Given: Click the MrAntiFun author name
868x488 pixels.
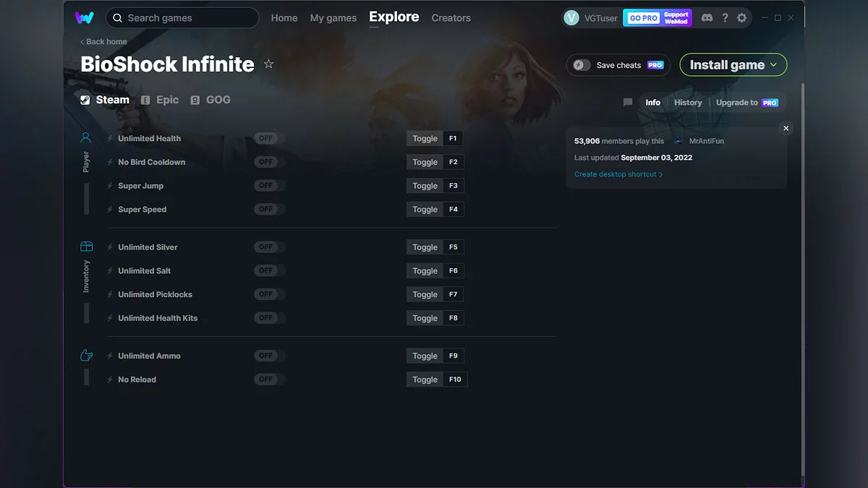Looking at the screenshot, I should tap(707, 141).
